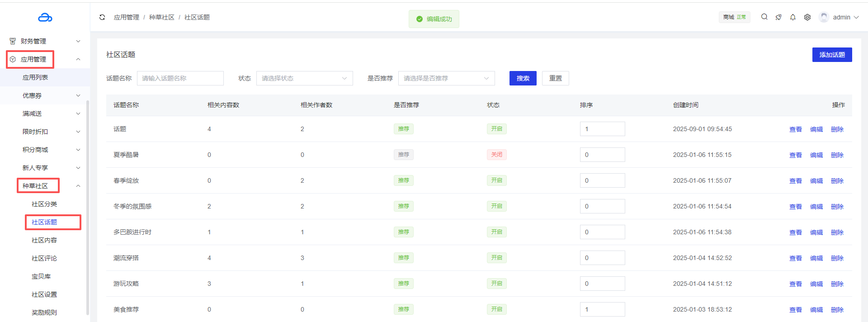Click the admin user avatar
This screenshot has width=868, height=322.
pyautogui.click(x=824, y=17)
